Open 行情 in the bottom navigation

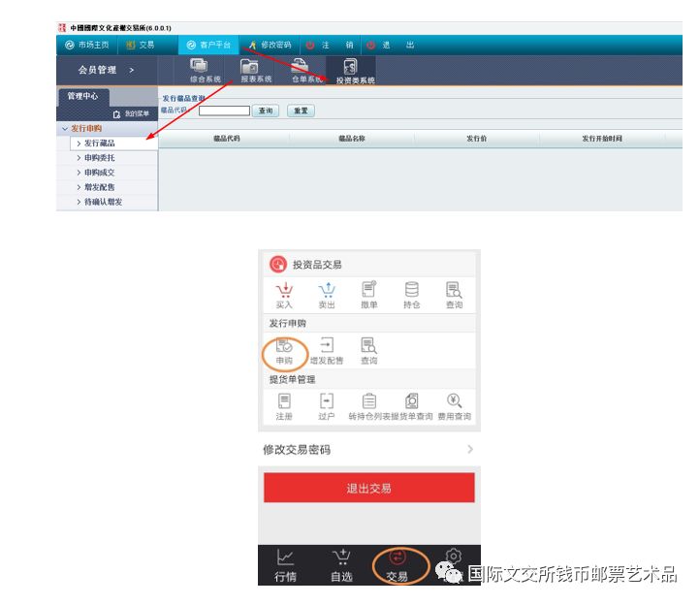pyautogui.click(x=285, y=565)
